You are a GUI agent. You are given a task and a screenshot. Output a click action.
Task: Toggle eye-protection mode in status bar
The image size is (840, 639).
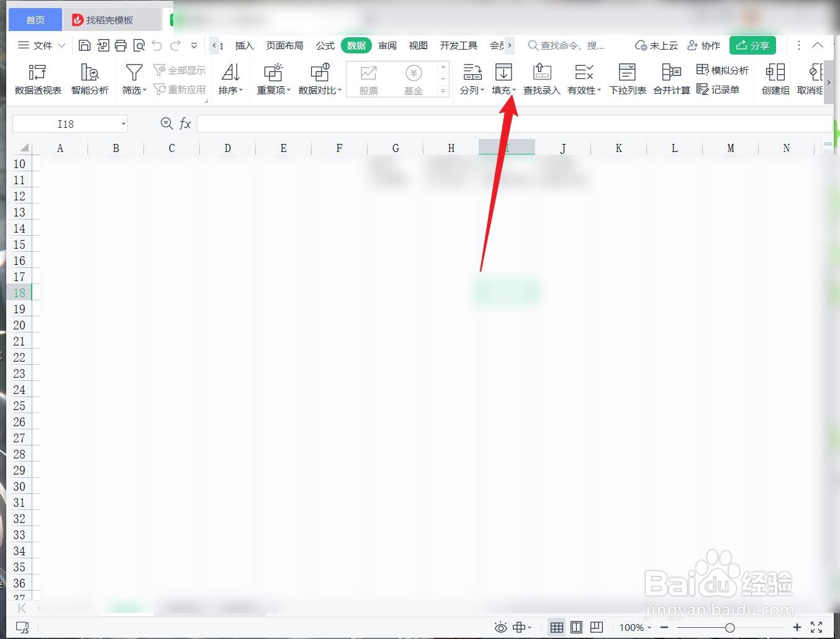[x=500, y=627]
